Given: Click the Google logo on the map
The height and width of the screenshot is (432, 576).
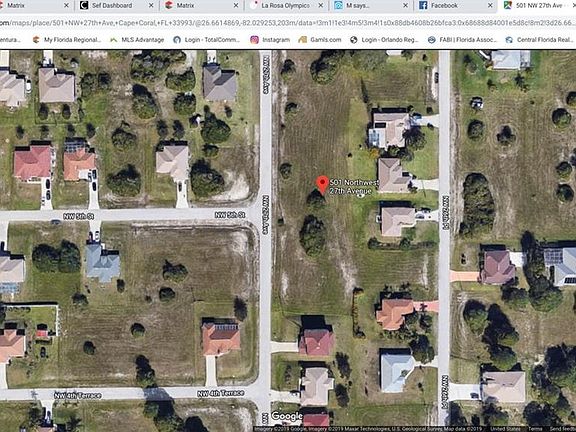Looking at the screenshot, I should [x=287, y=416].
